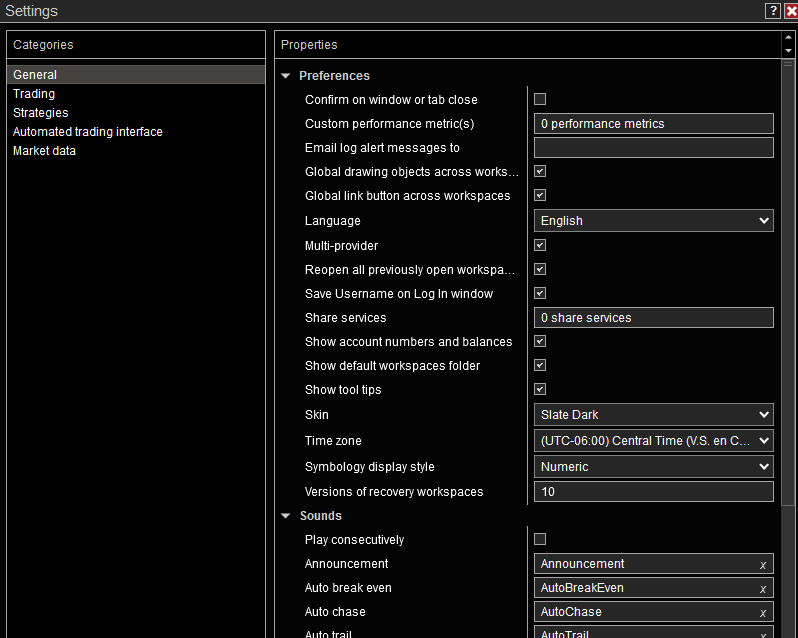
Task: Select Automated trading interface category
Action: click(x=136, y=132)
